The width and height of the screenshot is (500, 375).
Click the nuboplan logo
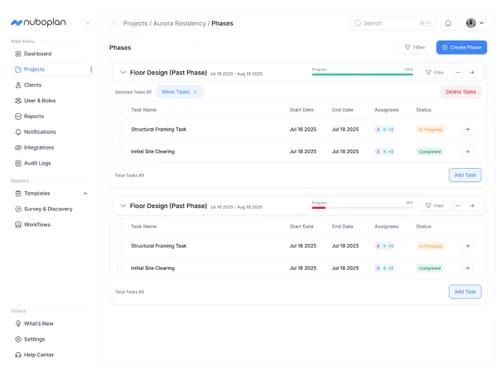tap(38, 22)
